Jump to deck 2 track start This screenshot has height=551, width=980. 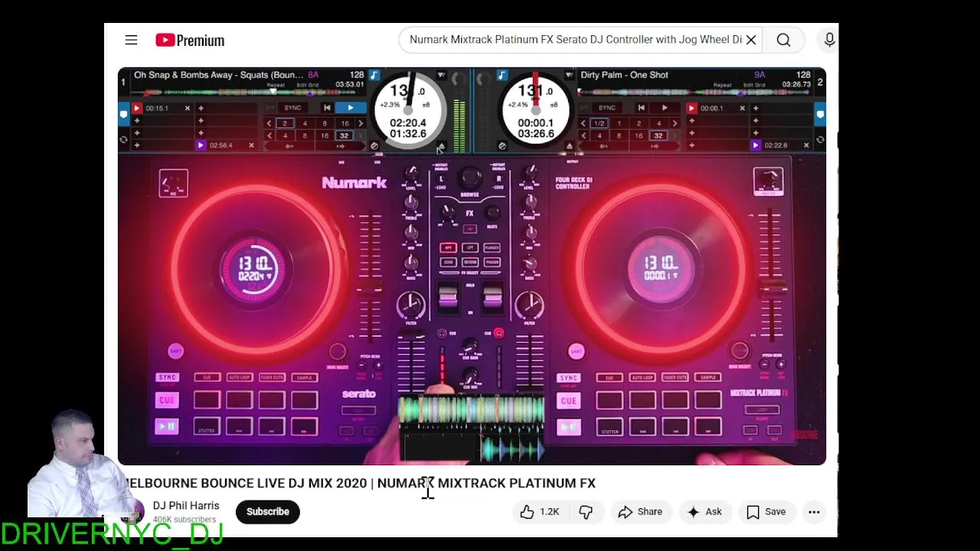point(641,108)
